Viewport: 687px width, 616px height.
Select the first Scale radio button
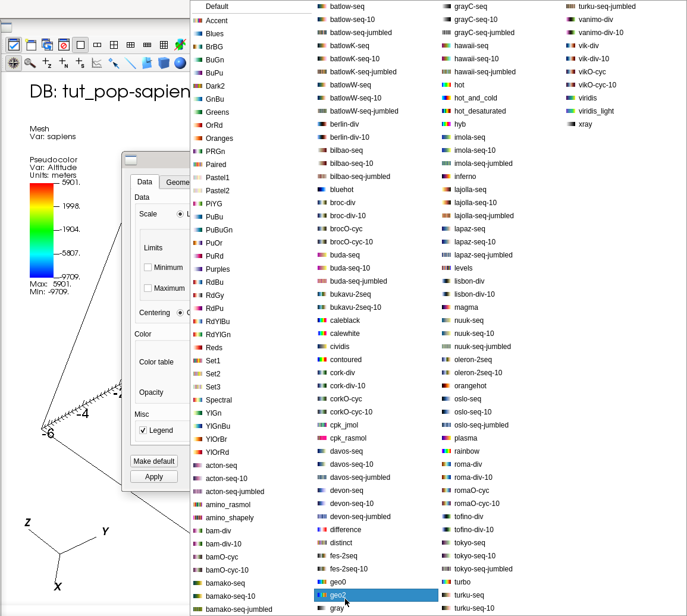point(180,214)
